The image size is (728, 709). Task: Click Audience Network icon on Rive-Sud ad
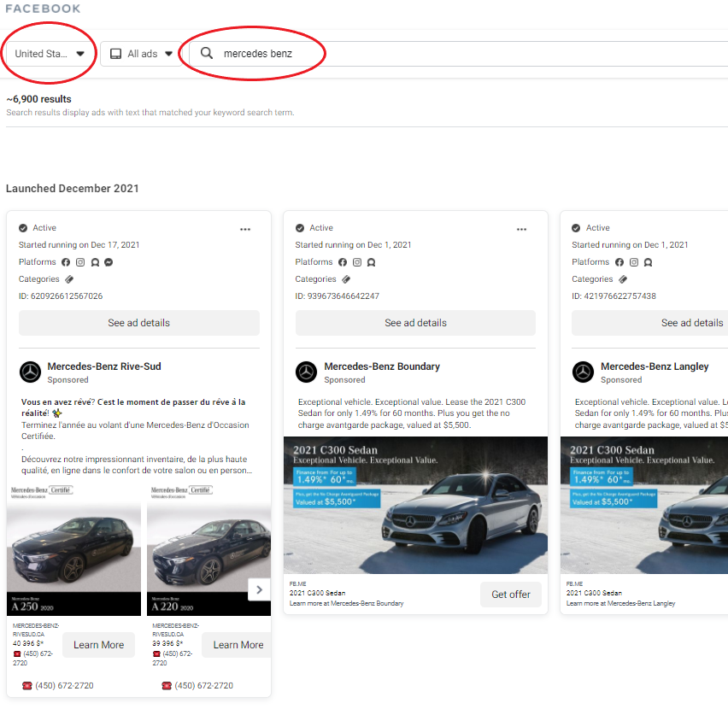[95, 262]
